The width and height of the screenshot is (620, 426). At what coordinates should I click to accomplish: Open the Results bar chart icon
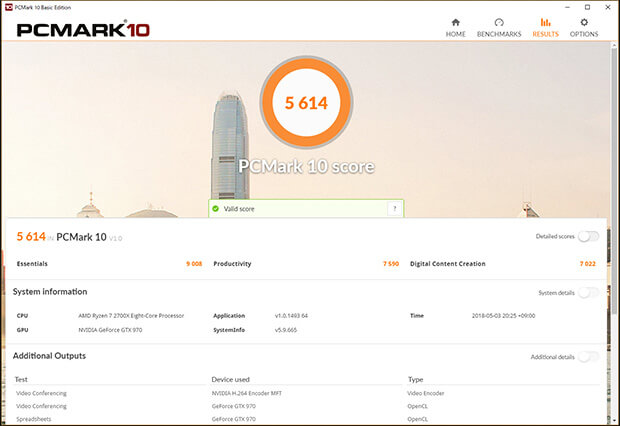tap(545, 22)
